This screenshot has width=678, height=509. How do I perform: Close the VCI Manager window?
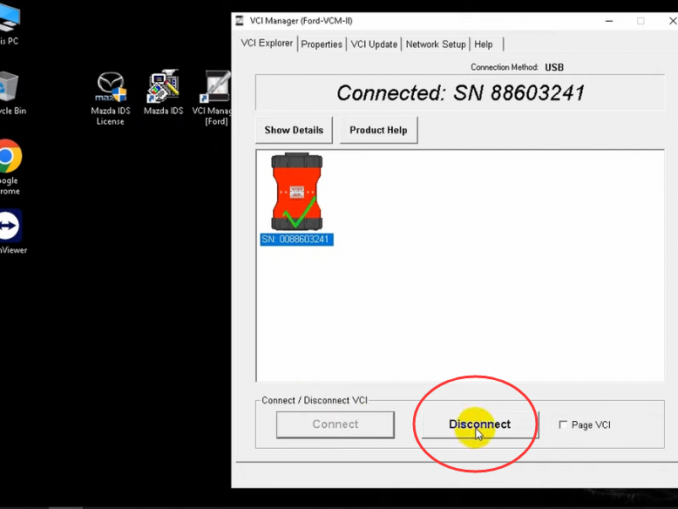[672, 21]
